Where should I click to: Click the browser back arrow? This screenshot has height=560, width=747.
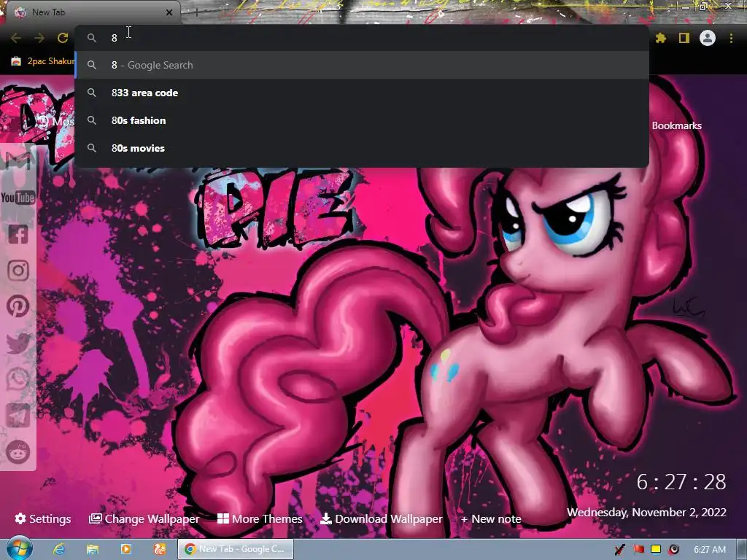pos(16,38)
